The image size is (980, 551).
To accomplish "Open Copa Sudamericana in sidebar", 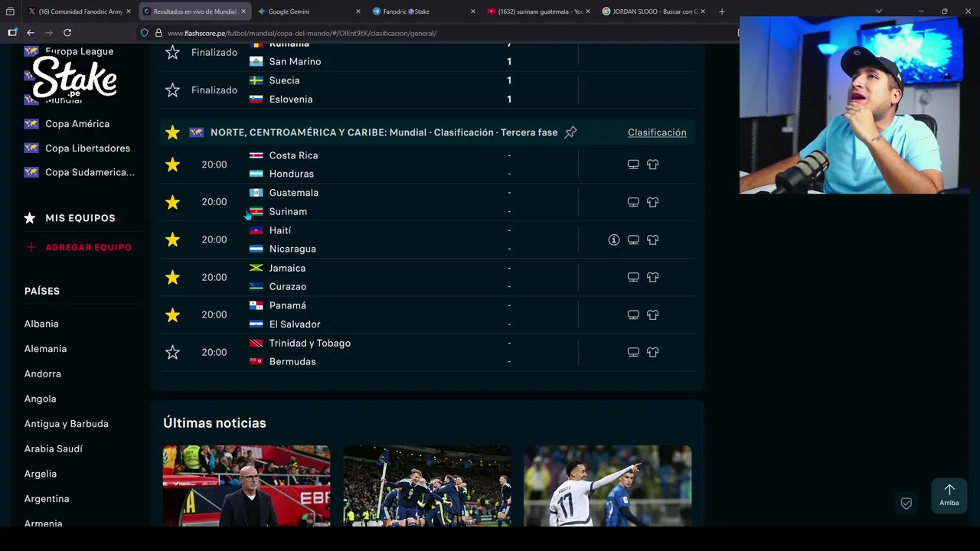I will [x=90, y=172].
